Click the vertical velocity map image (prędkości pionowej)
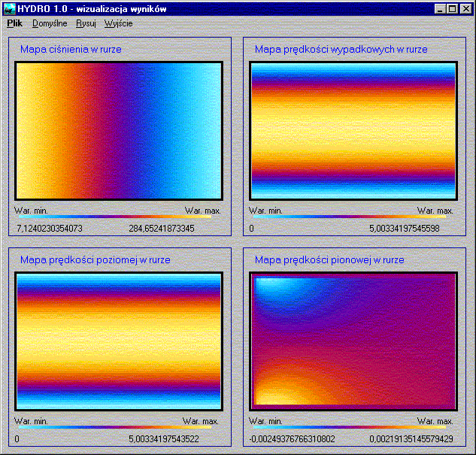 353,341
